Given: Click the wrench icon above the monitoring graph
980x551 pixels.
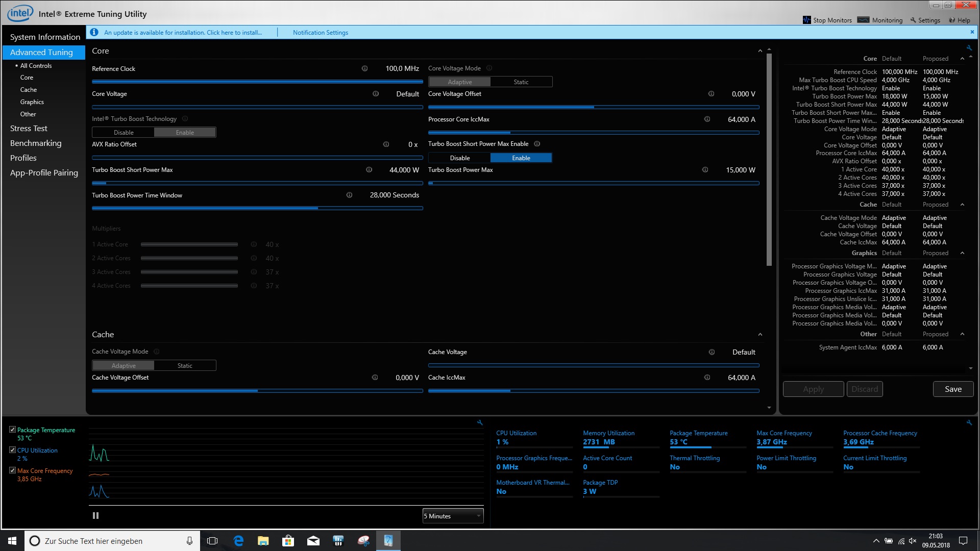Looking at the screenshot, I should click(480, 422).
